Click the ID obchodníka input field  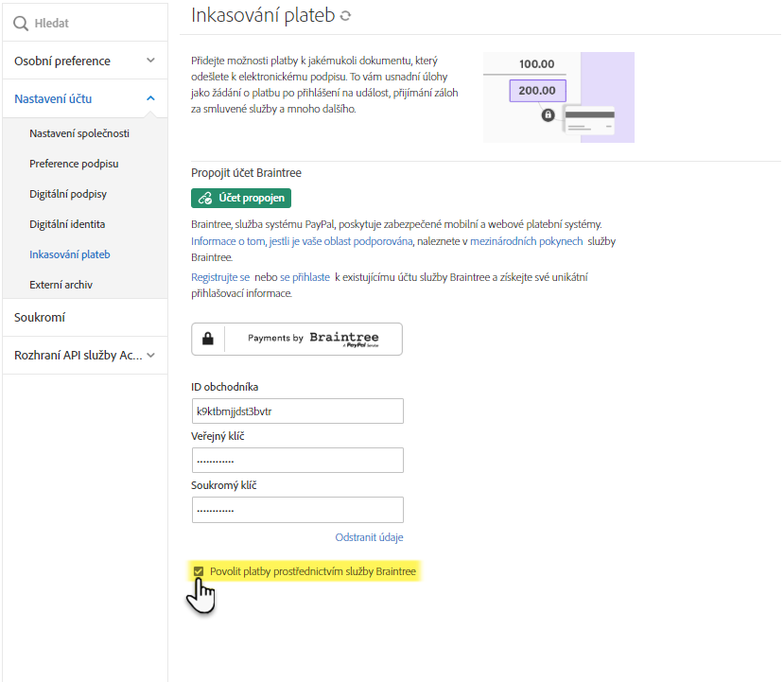297,411
